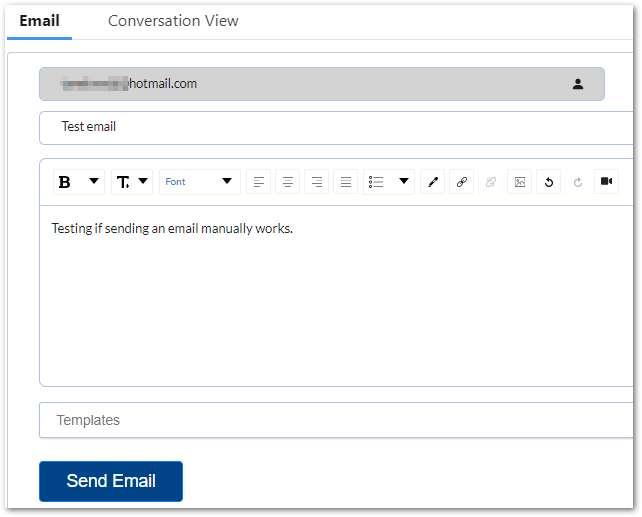Switch to the Email tab
Viewport: 642px width, 517px height.
39,21
